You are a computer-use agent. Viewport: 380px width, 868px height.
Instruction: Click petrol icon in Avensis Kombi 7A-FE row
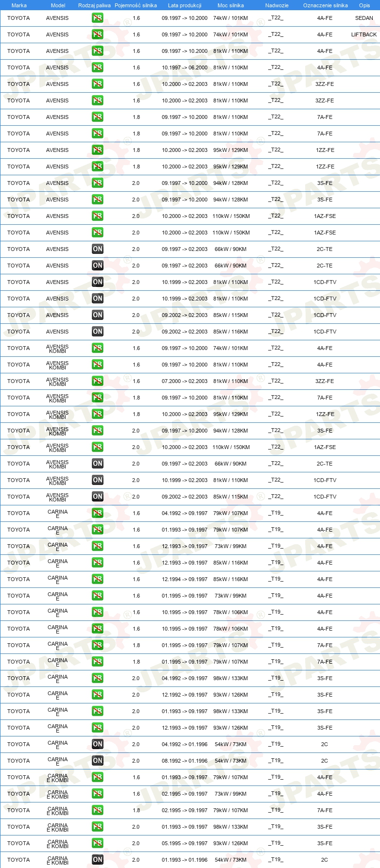98,398
